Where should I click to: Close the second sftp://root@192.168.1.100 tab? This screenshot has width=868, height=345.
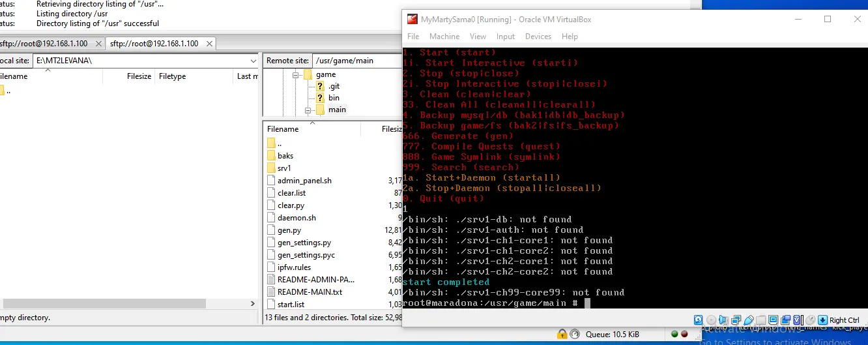pyautogui.click(x=209, y=44)
